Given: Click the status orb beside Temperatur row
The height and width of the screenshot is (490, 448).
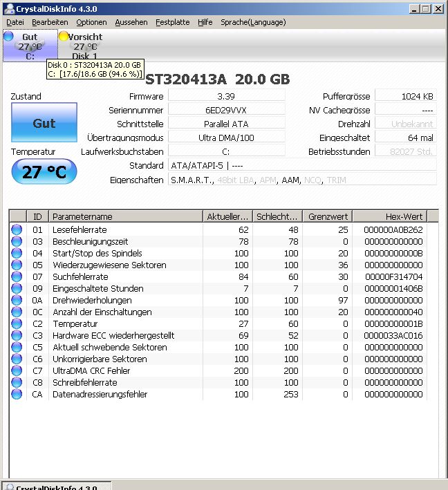Looking at the screenshot, I should (x=17, y=323).
